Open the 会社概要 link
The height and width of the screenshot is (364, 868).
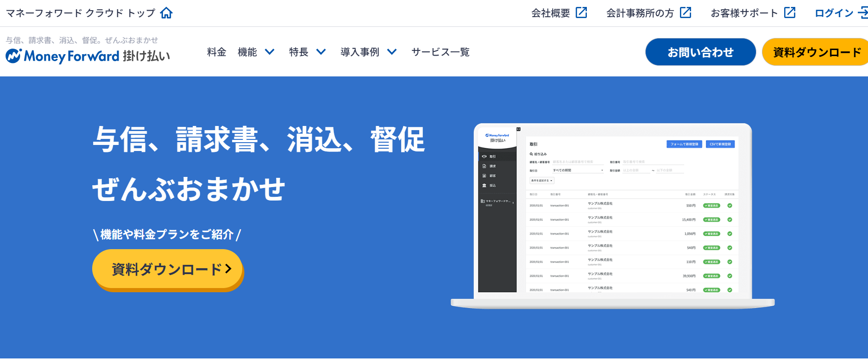(551, 13)
